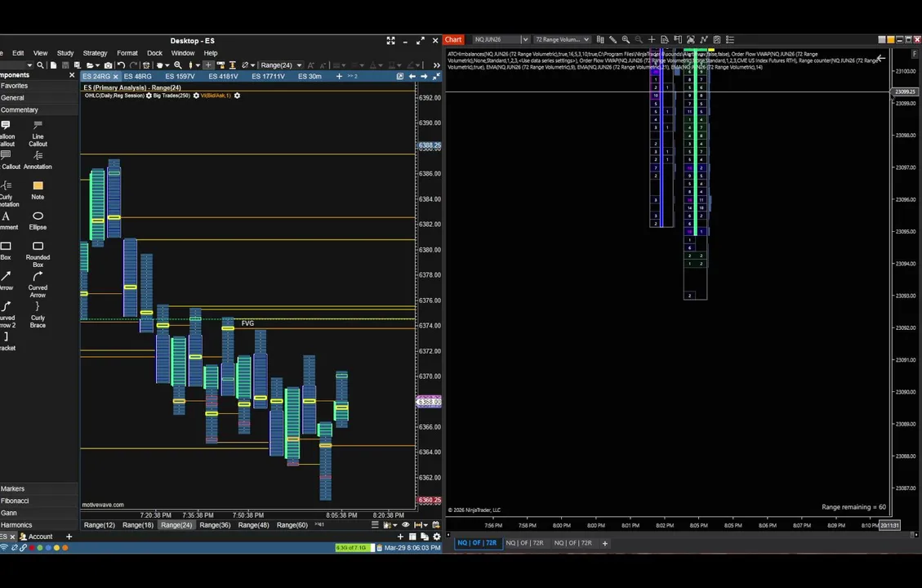Select NinjaTrader drawing tools pencil

612,39
